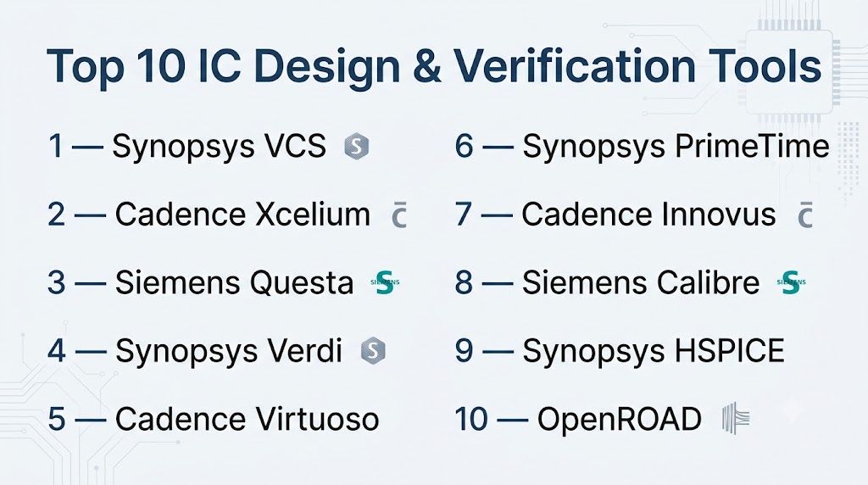Click the Synopsys hexagon logo beside Verdi

[373, 351]
